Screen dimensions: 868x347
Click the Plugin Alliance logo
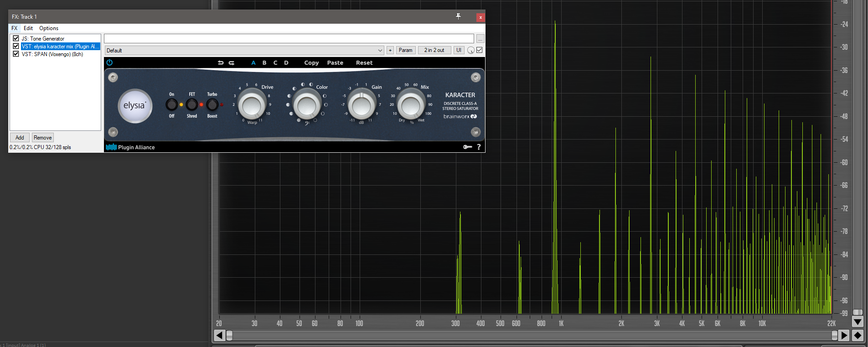pyautogui.click(x=130, y=147)
